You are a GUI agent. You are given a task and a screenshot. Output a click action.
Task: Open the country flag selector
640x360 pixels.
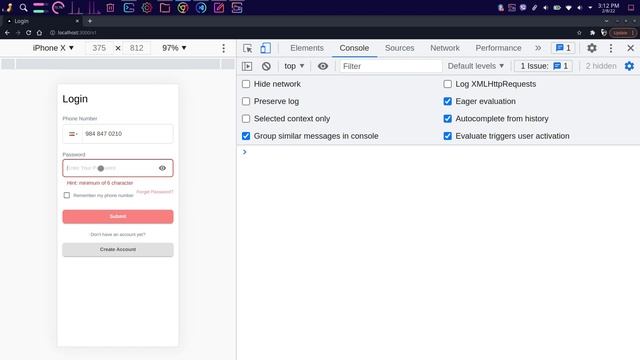73,134
